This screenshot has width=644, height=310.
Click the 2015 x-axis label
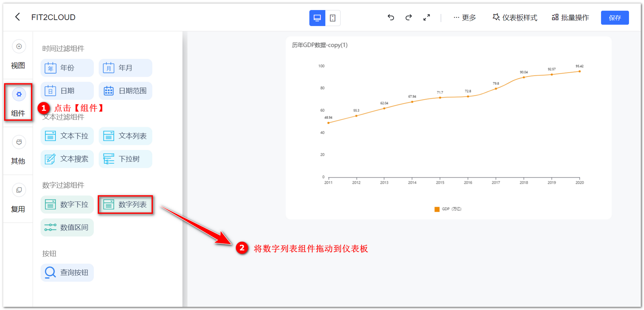click(440, 183)
